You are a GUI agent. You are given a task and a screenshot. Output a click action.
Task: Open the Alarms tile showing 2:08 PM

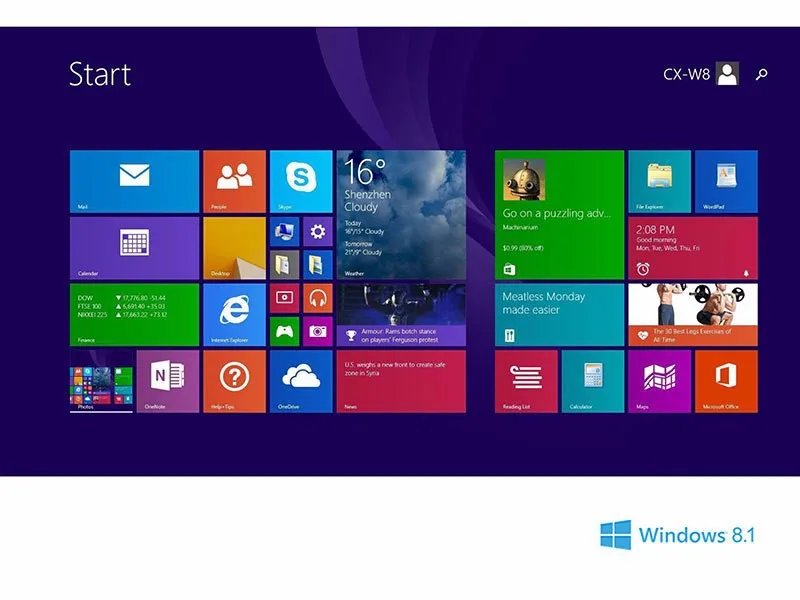[693, 248]
